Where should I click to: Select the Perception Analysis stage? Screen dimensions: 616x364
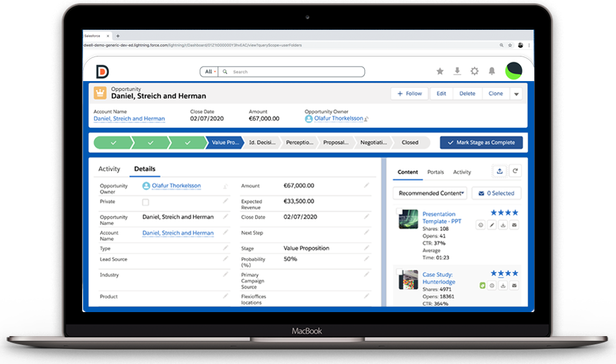(299, 143)
